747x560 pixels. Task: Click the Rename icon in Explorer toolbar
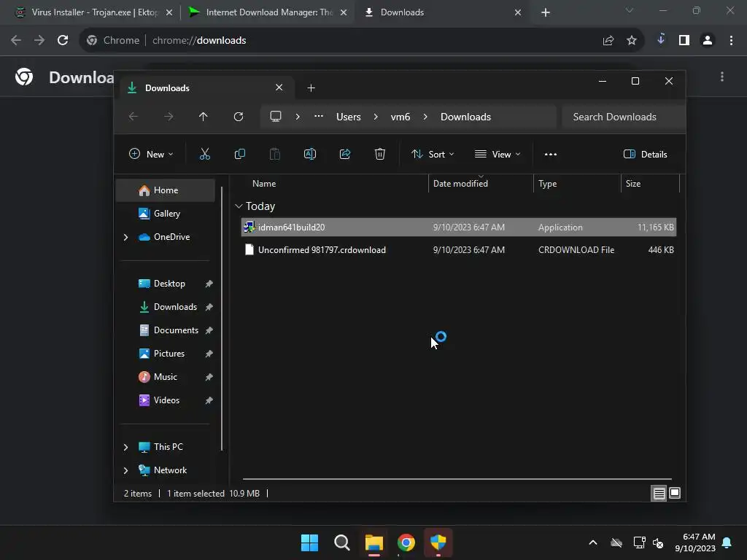[x=309, y=154]
